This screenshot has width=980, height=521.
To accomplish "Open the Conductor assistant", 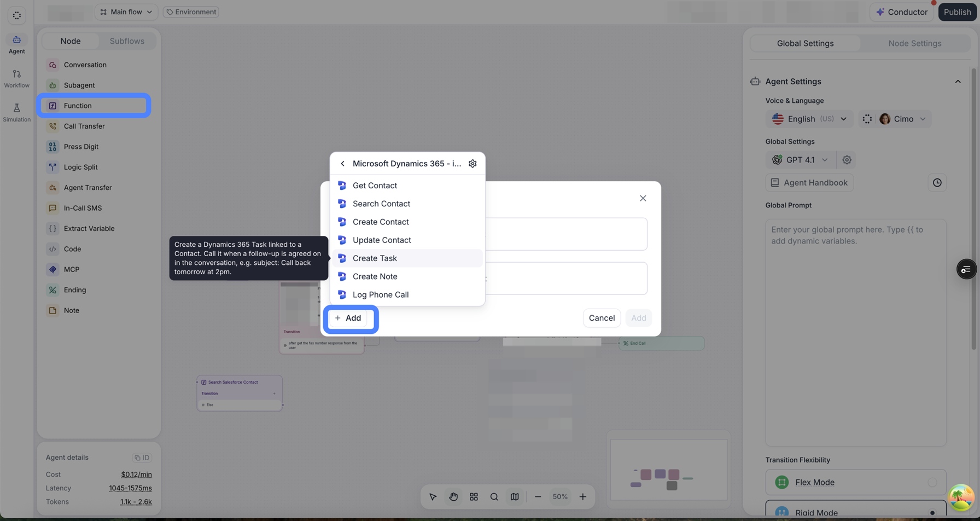I will tap(901, 12).
